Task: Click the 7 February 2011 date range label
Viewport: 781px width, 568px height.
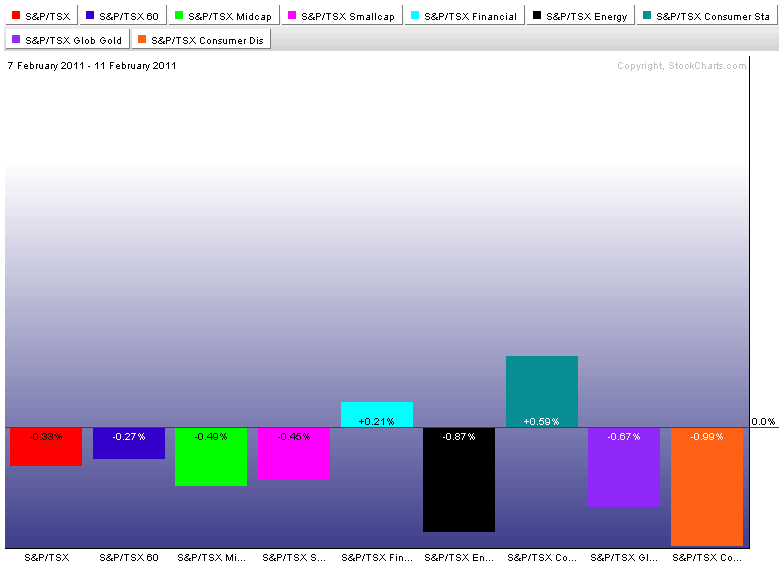Action: [92, 66]
